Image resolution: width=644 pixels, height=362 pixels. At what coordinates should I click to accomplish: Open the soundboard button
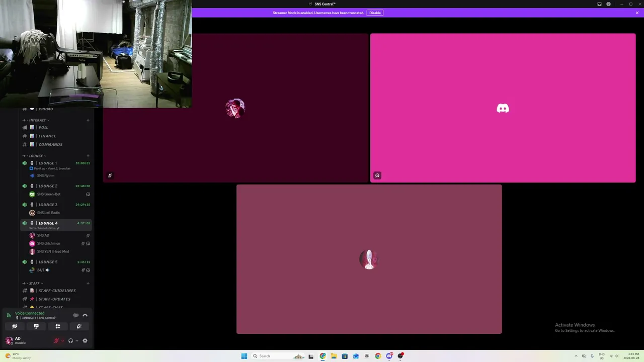(x=79, y=326)
